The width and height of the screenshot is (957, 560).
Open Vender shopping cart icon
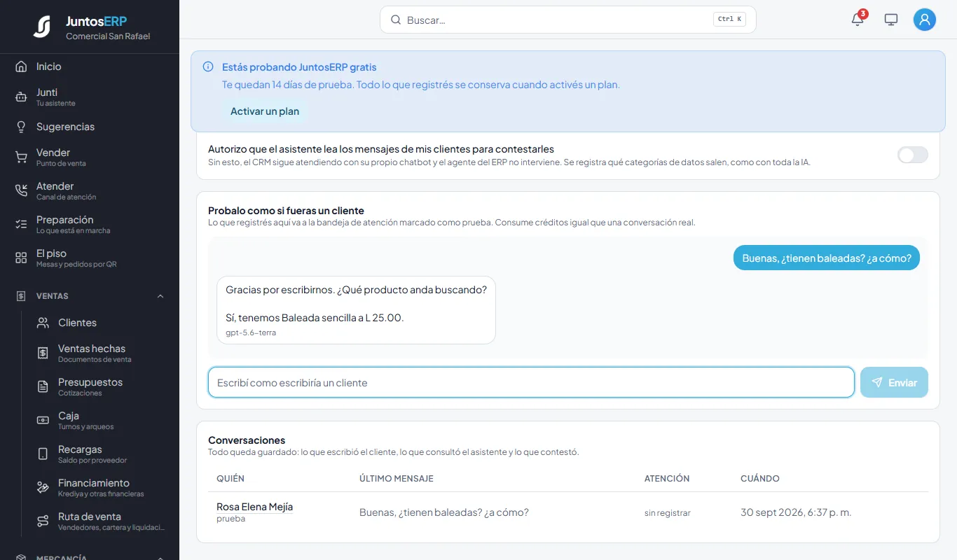21,157
